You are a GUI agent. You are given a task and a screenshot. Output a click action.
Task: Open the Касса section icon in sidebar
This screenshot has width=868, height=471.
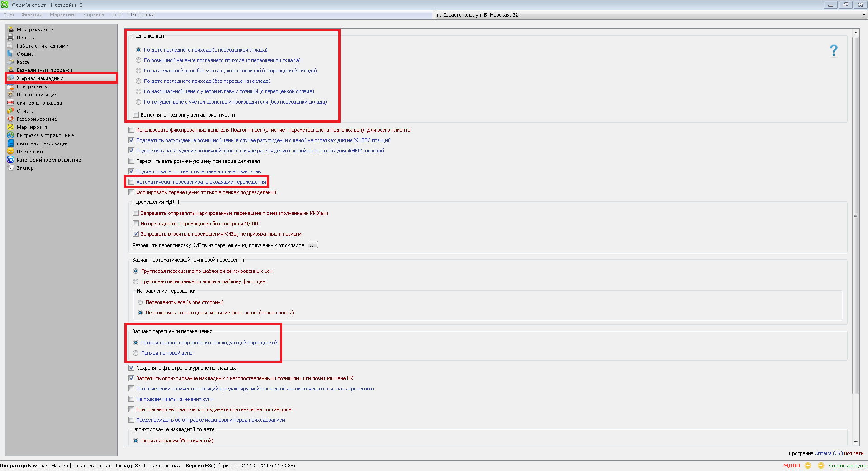(10, 62)
